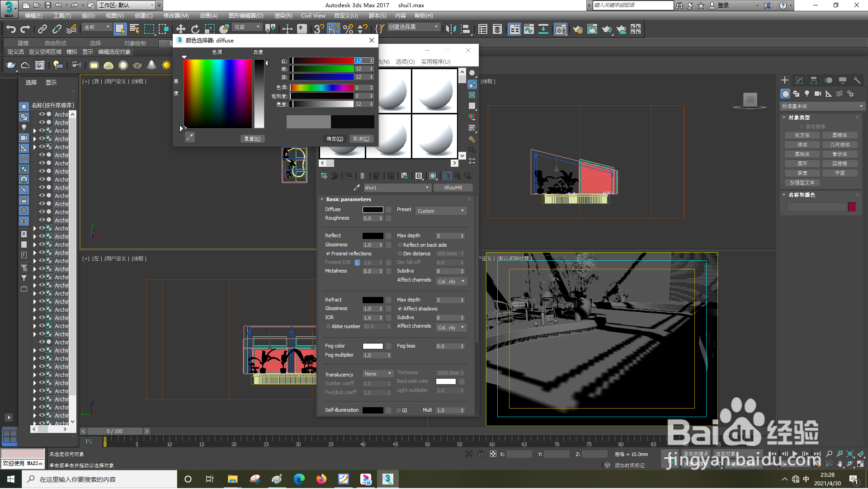Open the Rendered Frame Window icon
The height and width of the screenshot is (489, 868).
[592, 29]
